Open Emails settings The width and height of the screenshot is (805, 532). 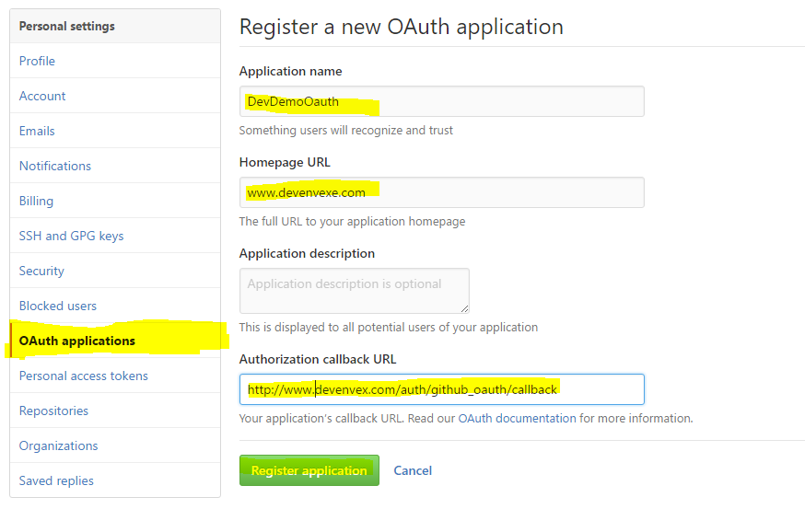click(x=37, y=131)
